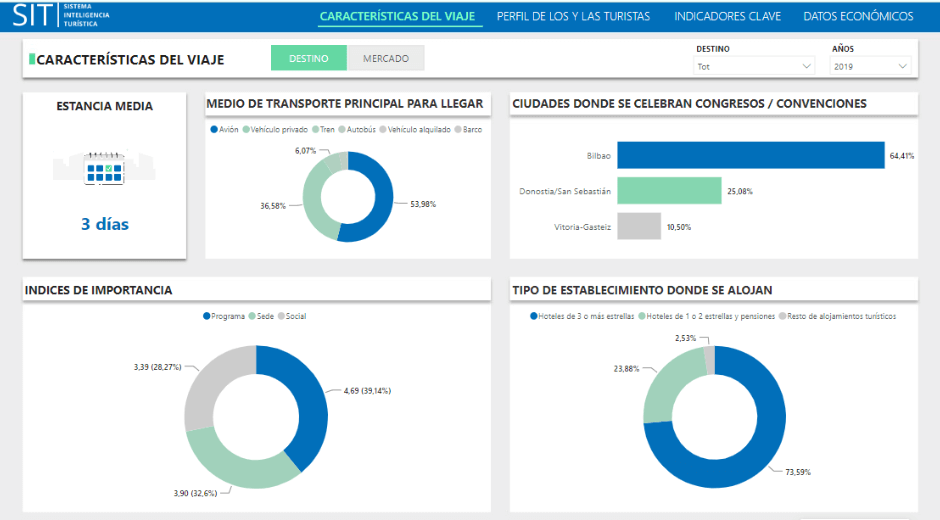Switch view to Mercado

click(x=386, y=59)
